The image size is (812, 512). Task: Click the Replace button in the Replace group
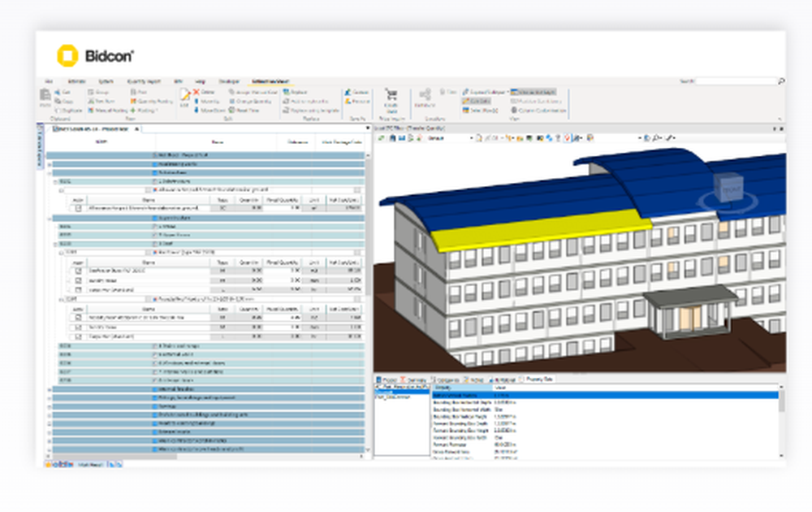[287, 91]
